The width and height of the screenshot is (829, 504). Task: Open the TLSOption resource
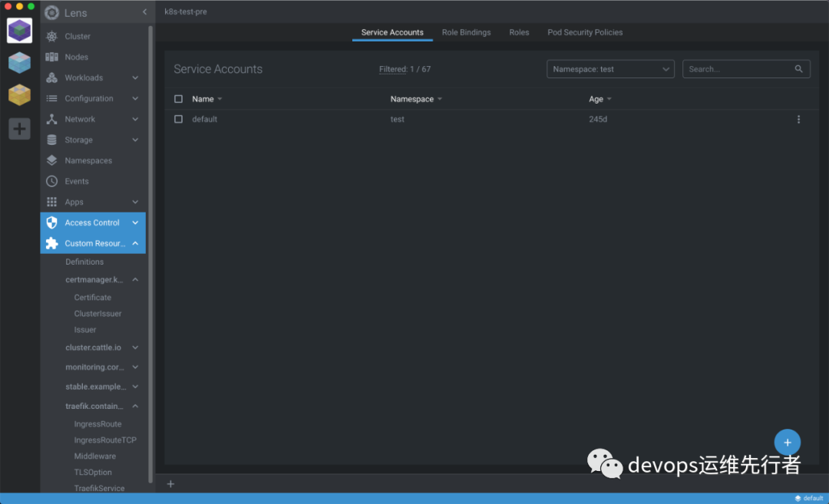click(x=93, y=473)
